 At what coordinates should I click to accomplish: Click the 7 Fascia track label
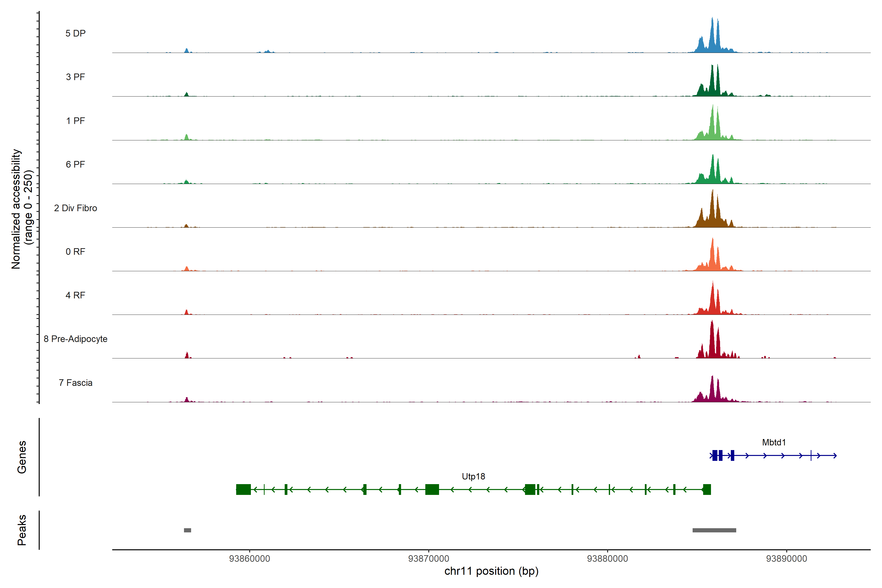[75, 382]
